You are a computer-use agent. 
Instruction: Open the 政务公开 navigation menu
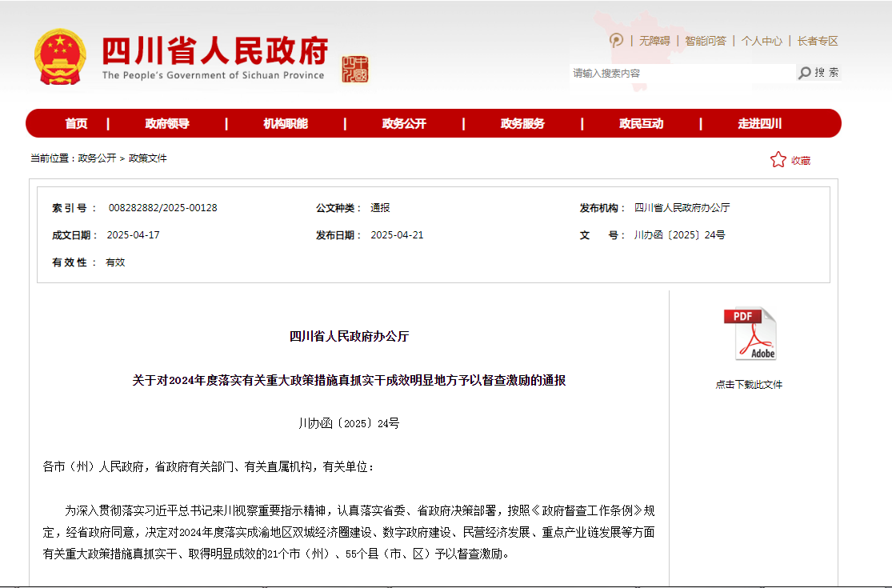tap(404, 123)
